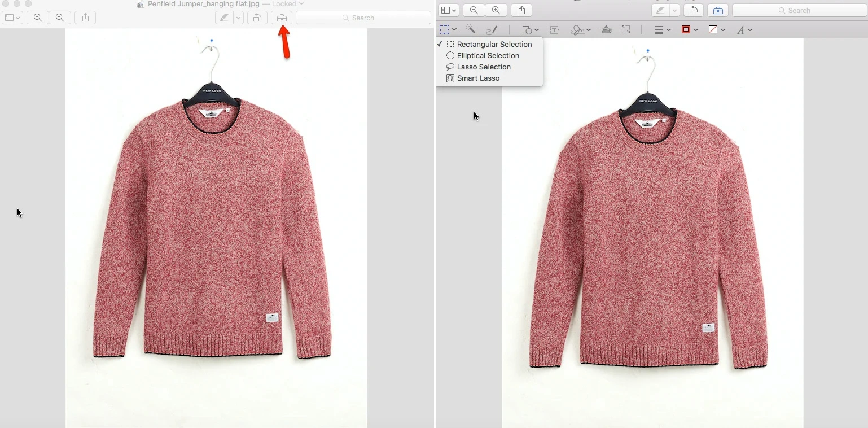Screen dimensions: 868x428
Task: Select the Instant Alpha magic wand tool
Action: [471, 29]
